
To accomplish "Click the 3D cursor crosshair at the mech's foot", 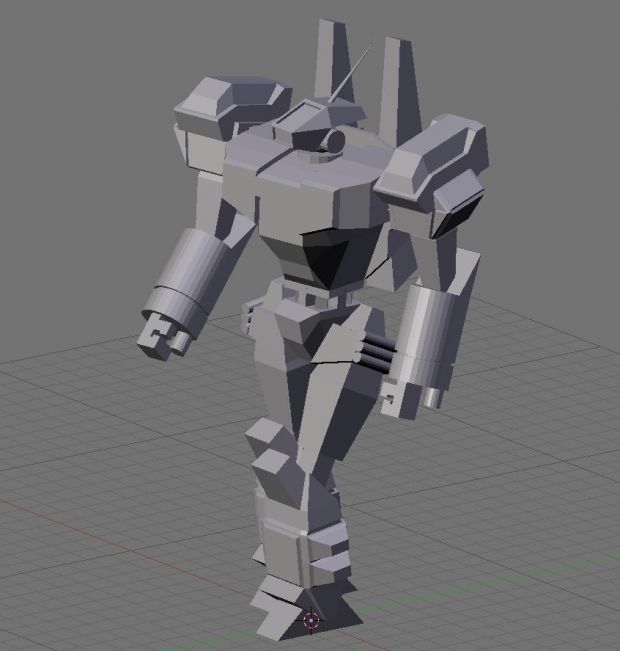I will (x=311, y=620).
